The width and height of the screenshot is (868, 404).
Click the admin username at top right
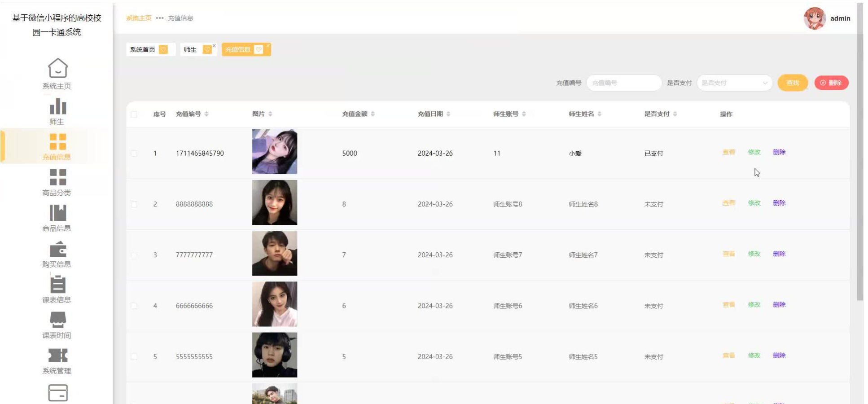point(840,18)
